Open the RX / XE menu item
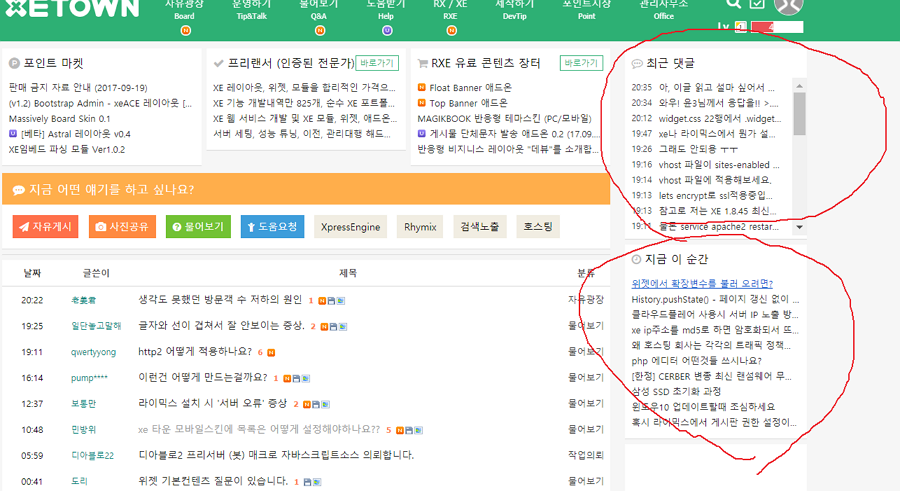This screenshot has width=900, height=491. coord(450,12)
